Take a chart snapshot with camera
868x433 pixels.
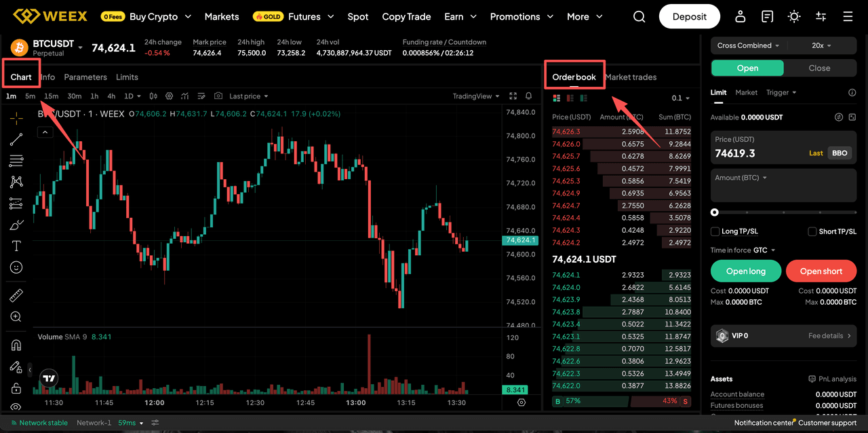pos(218,96)
